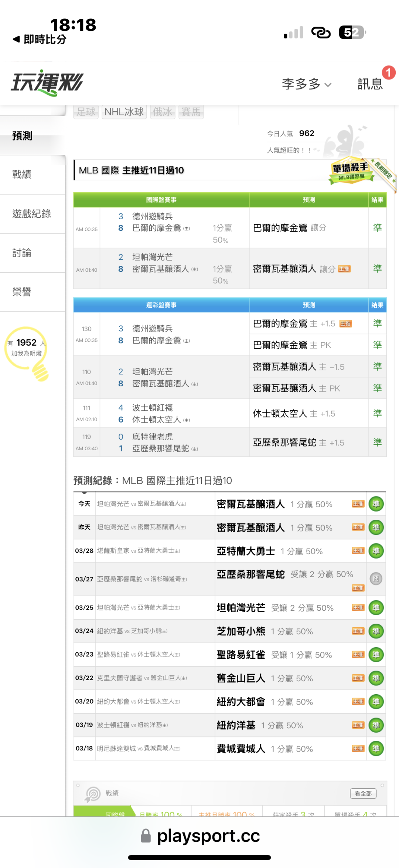
Task: Tap the 加我為明燈 lightbulb icon
Action: tap(27, 353)
